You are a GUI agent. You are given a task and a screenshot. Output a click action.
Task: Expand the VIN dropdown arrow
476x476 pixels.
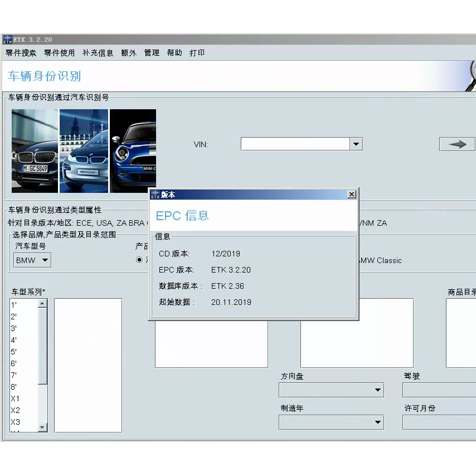point(356,144)
